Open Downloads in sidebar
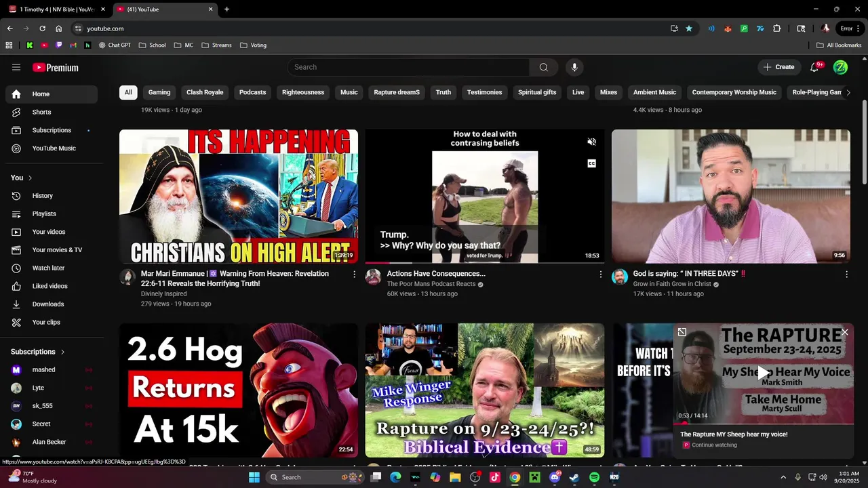 [52, 304]
